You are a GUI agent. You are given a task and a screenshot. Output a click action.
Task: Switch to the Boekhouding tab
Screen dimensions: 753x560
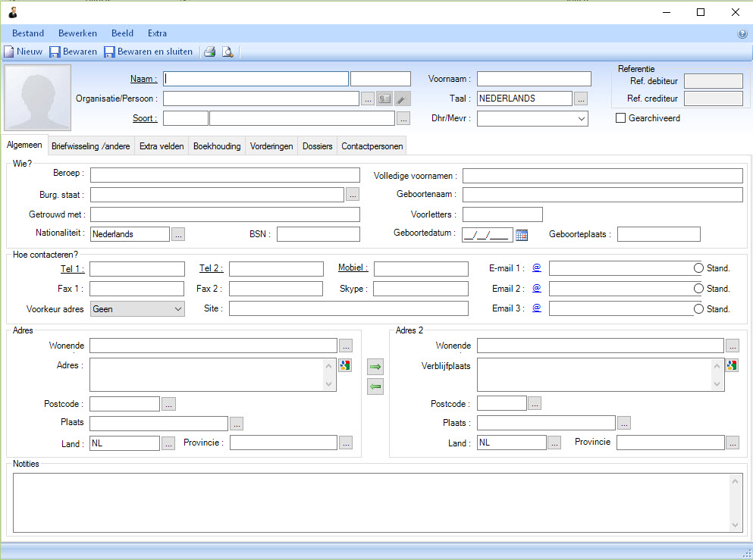pyautogui.click(x=217, y=146)
